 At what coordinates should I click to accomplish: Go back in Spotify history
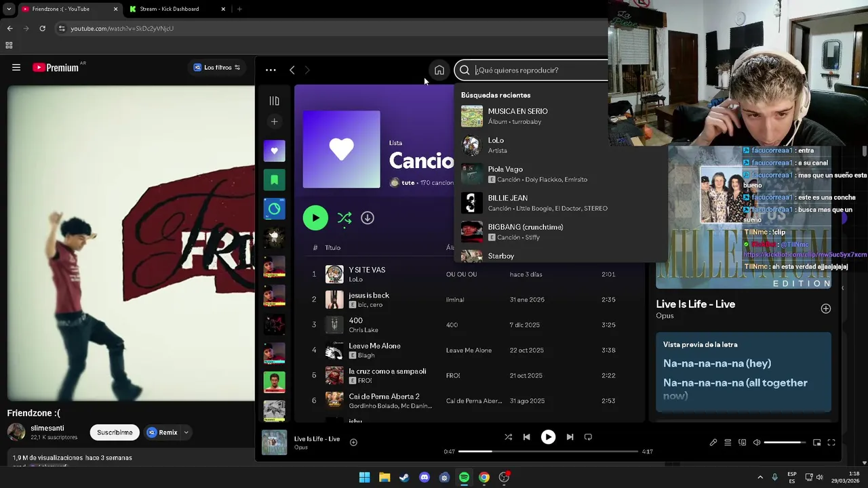pos(292,70)
